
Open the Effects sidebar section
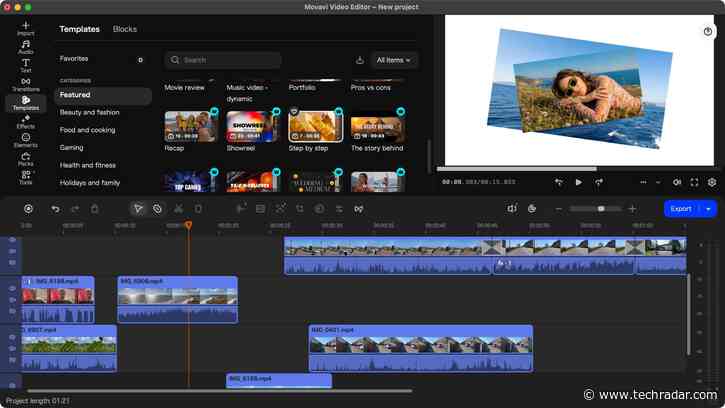(x=25, y=122)
